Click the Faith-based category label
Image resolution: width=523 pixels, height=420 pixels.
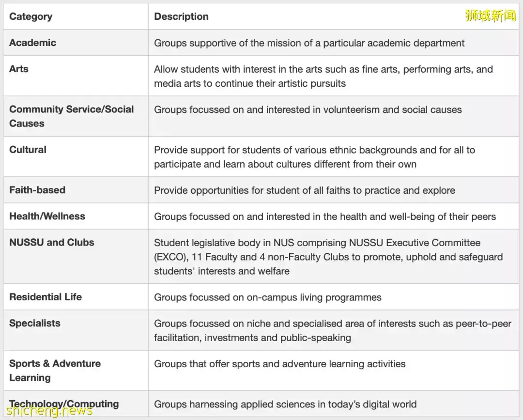click(x=37, y=190)
